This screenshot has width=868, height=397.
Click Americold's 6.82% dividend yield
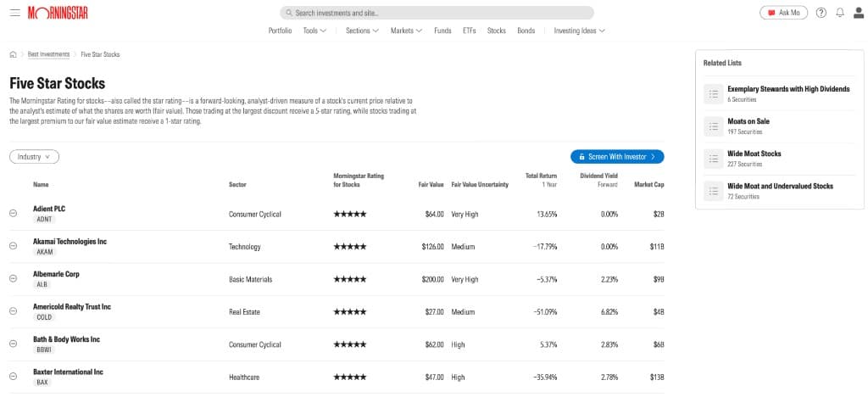pyautogui.click(x=609, y=312)
